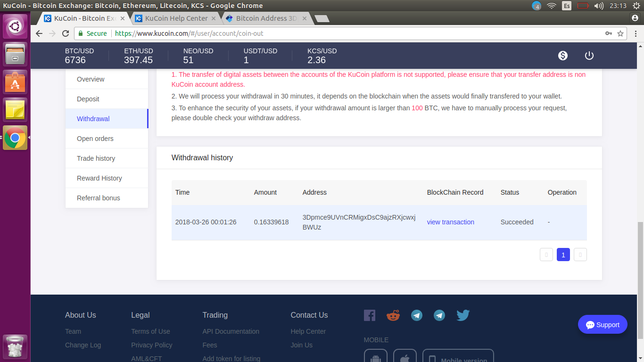Click the page vertical scrollbar thumb

(640, 280)
